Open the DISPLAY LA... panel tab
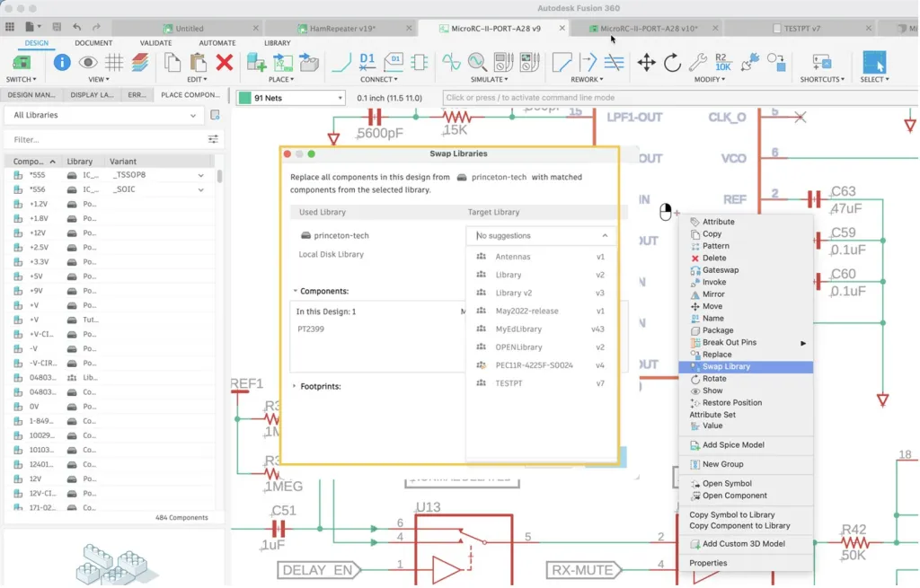 (x=92, y=95)
